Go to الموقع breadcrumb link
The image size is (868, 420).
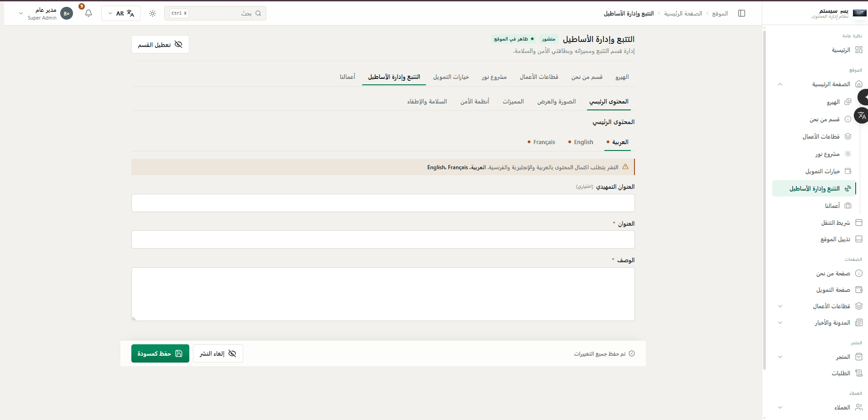click(720, 13)
